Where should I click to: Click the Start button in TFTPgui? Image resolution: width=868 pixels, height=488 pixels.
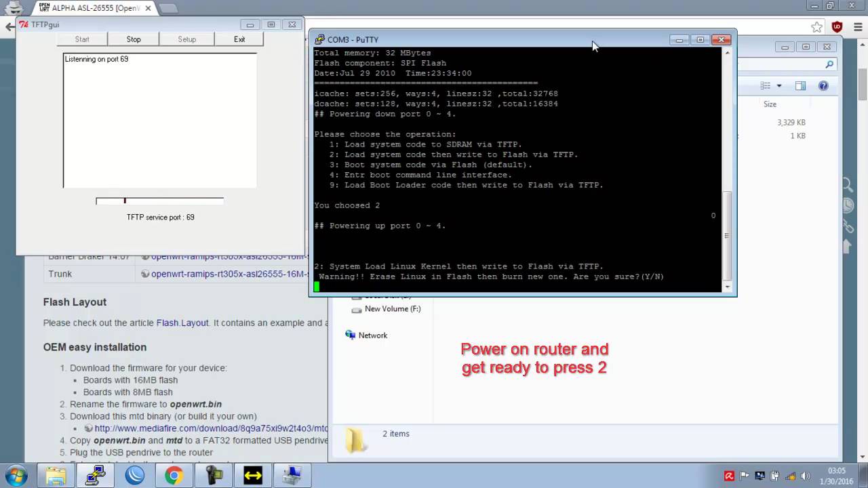pyautogui.click(x=82, y=39)
